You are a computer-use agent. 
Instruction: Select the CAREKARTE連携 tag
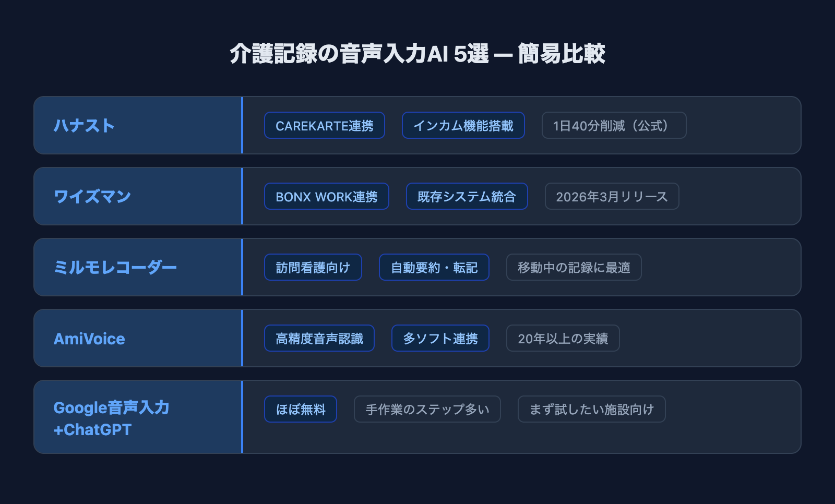tap(324, 126)
